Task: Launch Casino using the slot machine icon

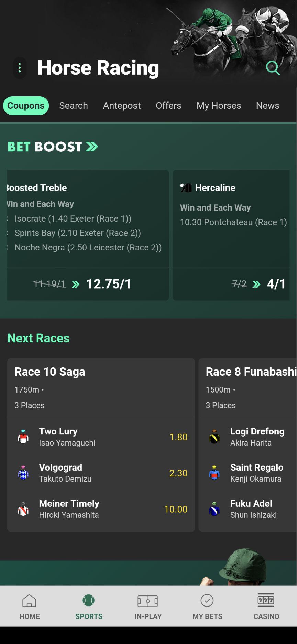Action: (266, 600)
